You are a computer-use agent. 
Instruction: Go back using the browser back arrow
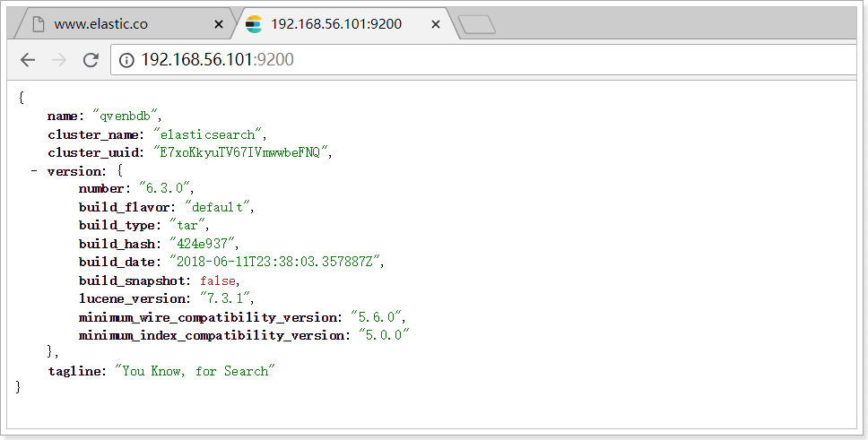28,60
